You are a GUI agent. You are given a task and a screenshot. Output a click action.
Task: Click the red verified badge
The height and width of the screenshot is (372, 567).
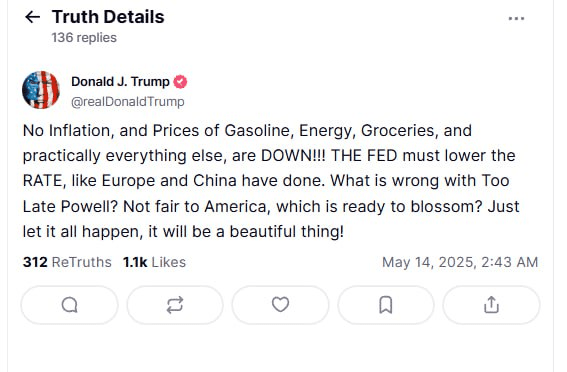click(180, 82)
